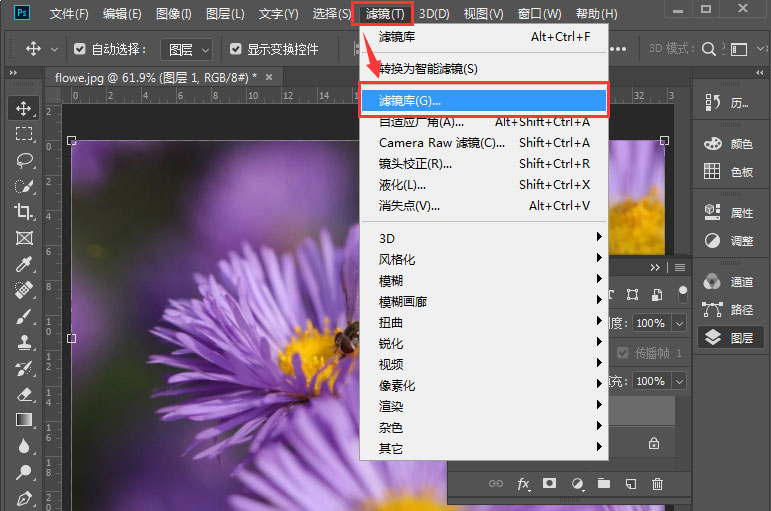Choose 转换为智能滤镜(S)

[484, 68]
